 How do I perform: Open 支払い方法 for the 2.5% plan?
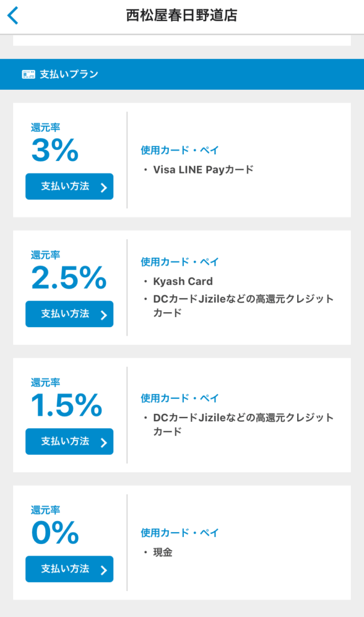pos(69,314)
